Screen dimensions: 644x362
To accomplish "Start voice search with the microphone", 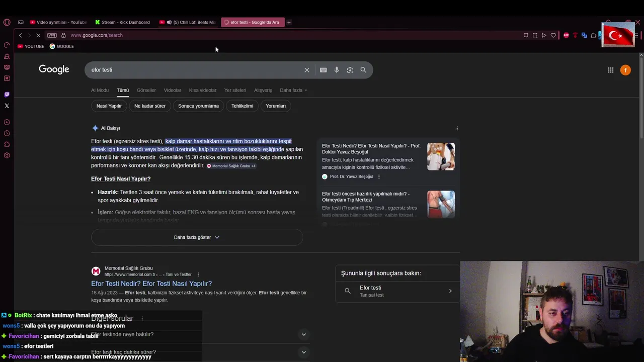I will pyautogui.click(x=337, y=70).
